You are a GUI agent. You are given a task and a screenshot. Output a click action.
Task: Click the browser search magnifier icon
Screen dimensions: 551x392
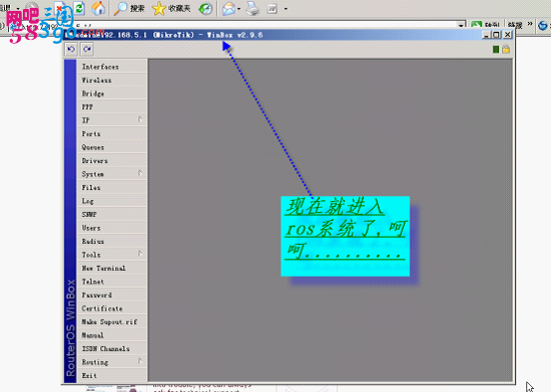pos(120,8)
